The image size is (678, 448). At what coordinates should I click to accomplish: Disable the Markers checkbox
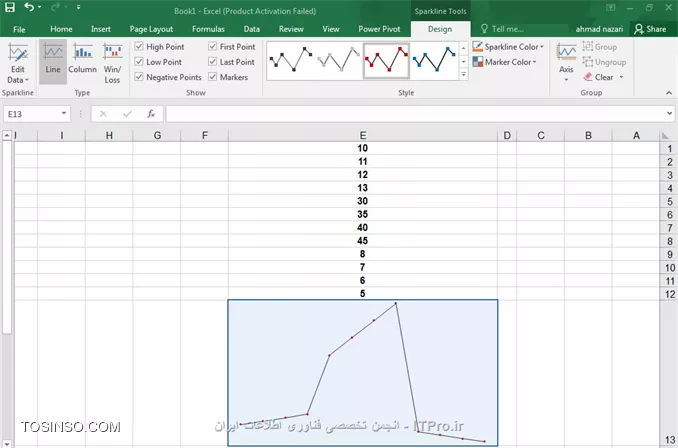213,77
